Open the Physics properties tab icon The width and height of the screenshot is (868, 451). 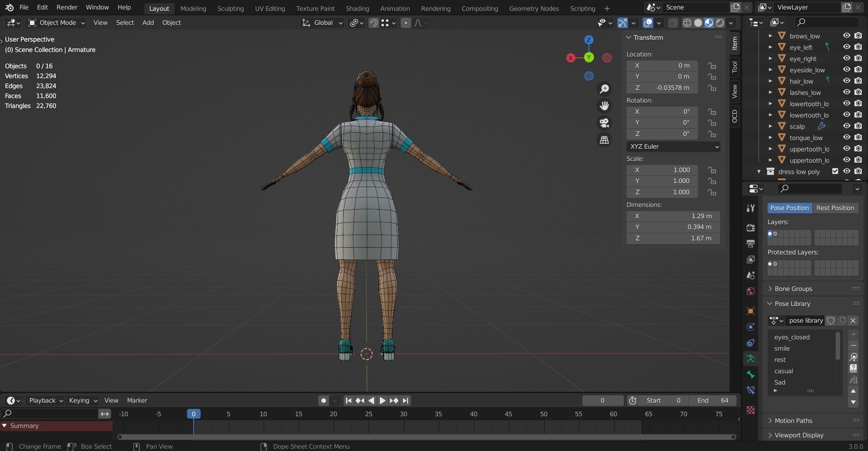coord(751,327)
